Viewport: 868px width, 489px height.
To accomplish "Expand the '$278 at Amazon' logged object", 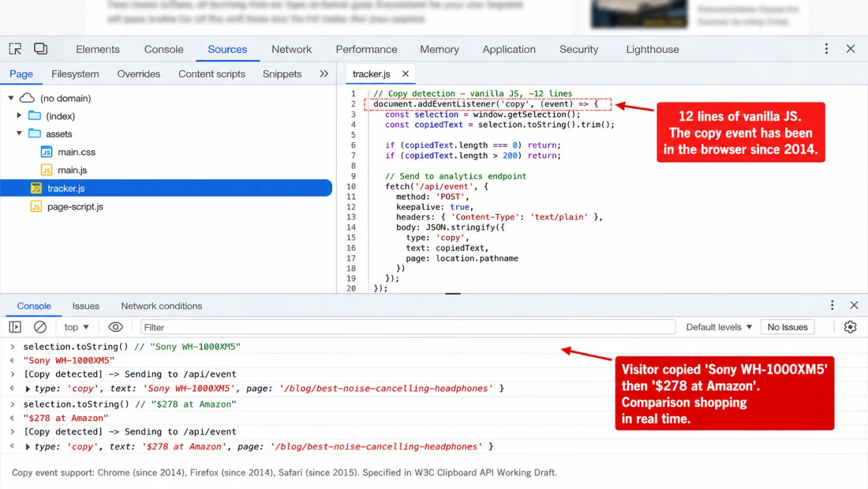I will click(28, 447).
